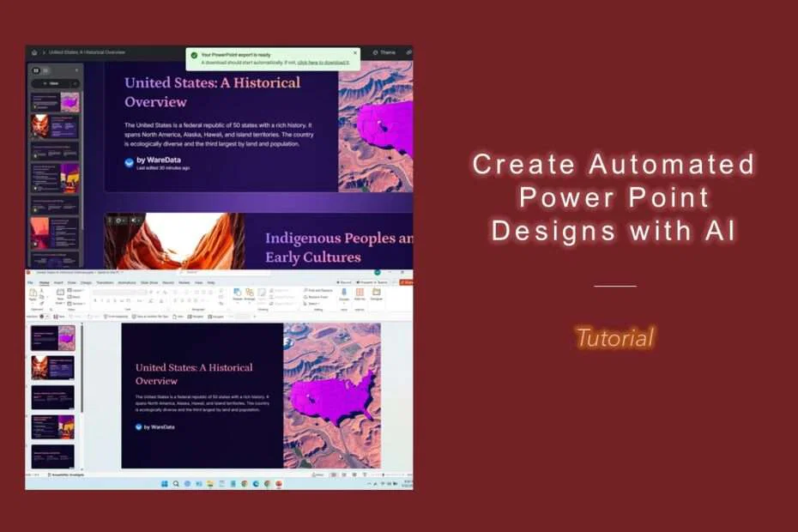This screenshot has width=798, height=532.
Task: Insert a New Slide using the ribbon icon
Action: [x=60, y=292]
